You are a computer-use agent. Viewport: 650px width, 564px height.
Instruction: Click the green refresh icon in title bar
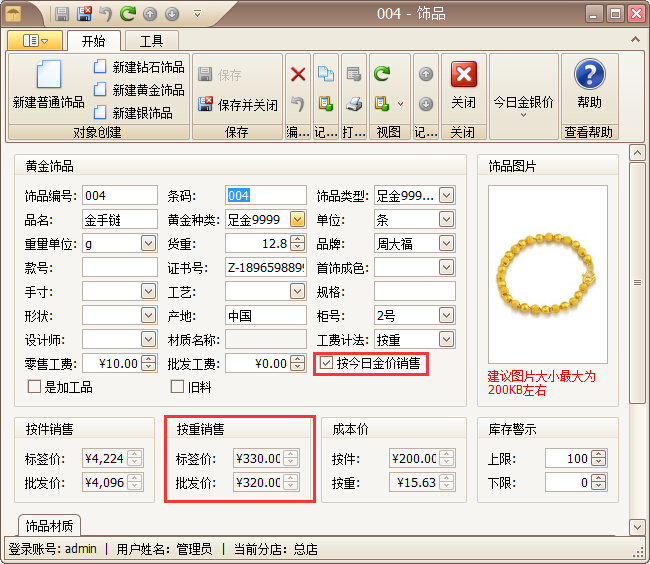tap(128, 14)
